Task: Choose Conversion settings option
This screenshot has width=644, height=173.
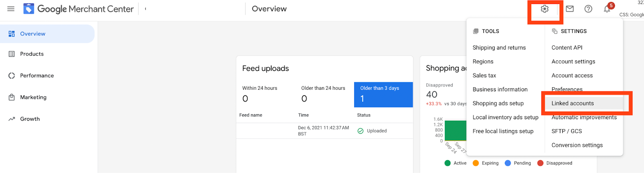Action: 577,145
